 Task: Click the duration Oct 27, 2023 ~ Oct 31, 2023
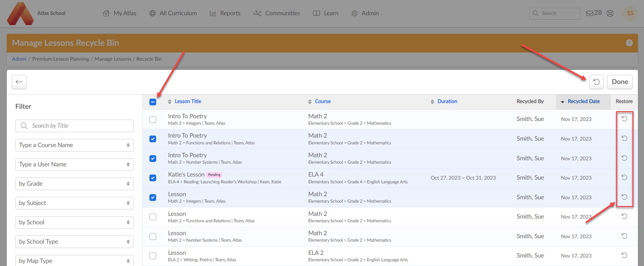463,178
